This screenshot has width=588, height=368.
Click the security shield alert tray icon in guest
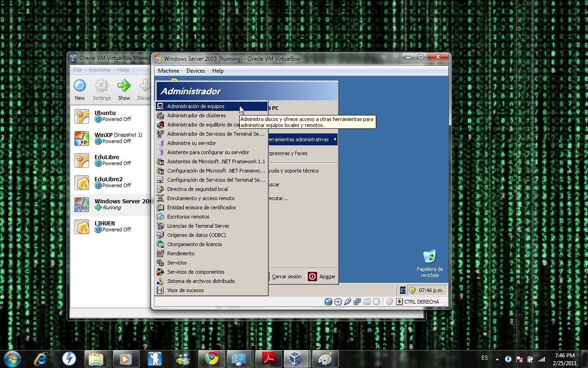point(412,290)
